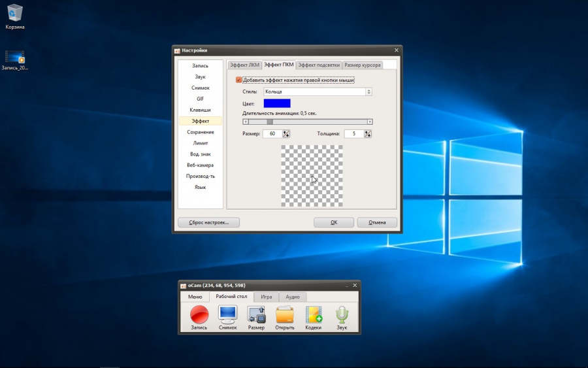Click the Звук microphone icon
Viewport: 588px width, 368px height.
(342, 314)
